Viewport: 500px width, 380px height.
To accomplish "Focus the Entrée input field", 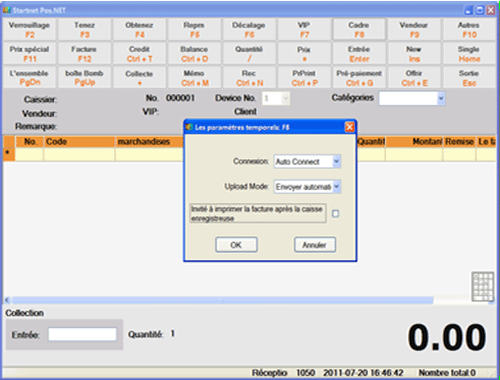I will (x=82, y=334).
